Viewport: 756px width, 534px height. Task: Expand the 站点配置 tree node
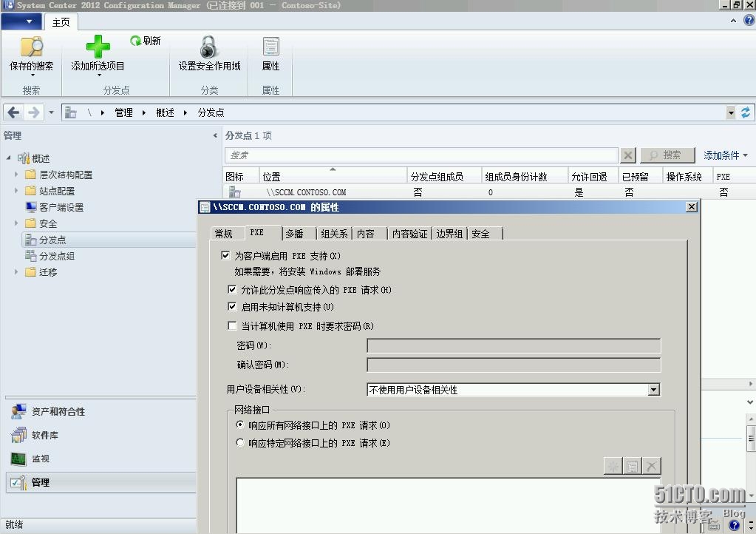[x=16, y=191]
